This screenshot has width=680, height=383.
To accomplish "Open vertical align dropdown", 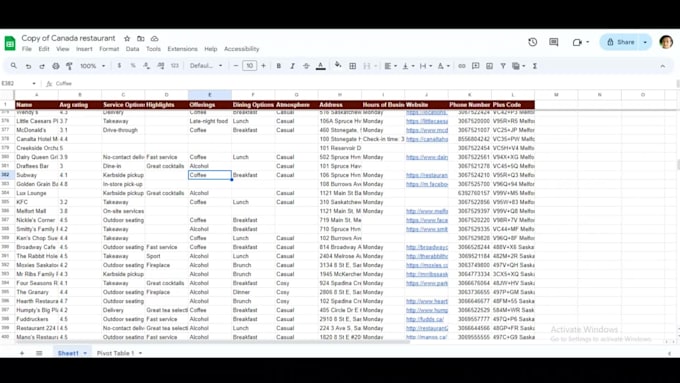I will click(x=408, y=66).
